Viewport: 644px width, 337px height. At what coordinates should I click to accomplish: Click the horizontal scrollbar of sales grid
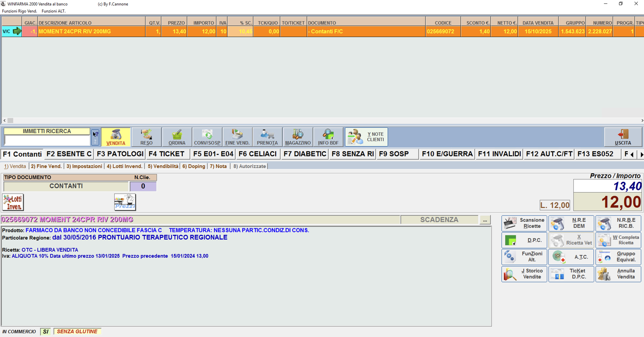point(323,120)
